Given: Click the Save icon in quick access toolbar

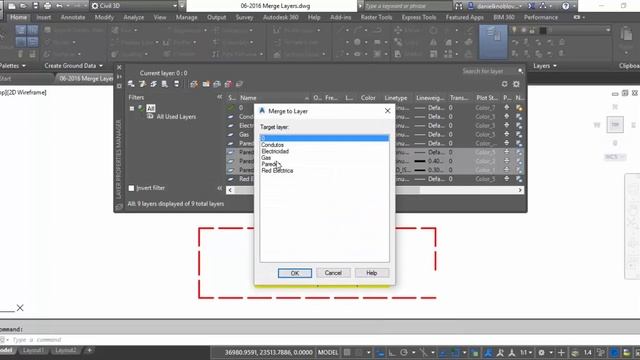Looking at the screenshot, I should 36,6.
